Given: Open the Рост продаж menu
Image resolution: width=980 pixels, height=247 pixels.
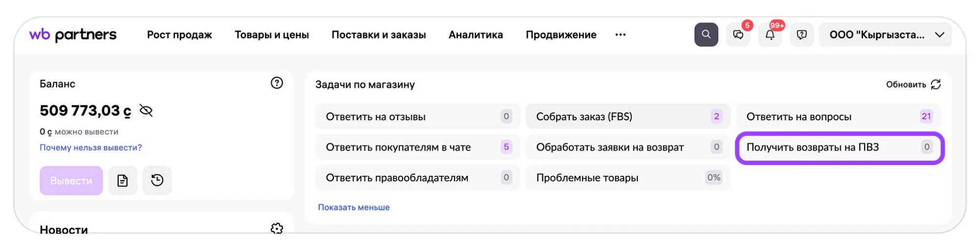Looking at the screenshot, I should pyautogui.click(x=179, y=35).
